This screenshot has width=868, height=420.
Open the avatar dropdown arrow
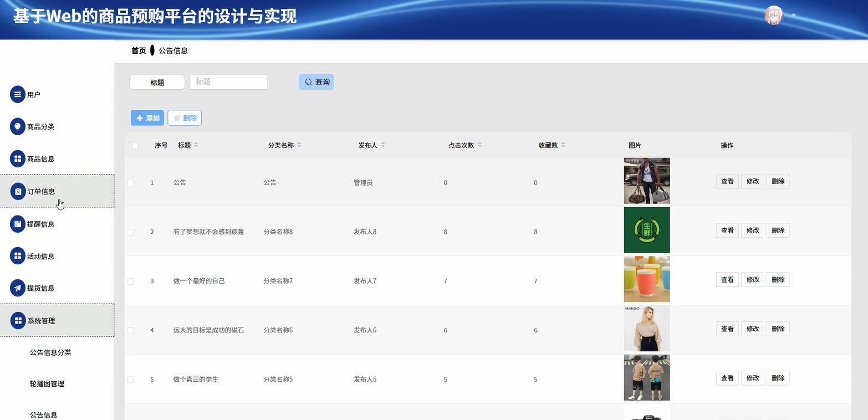click(794, 16)
